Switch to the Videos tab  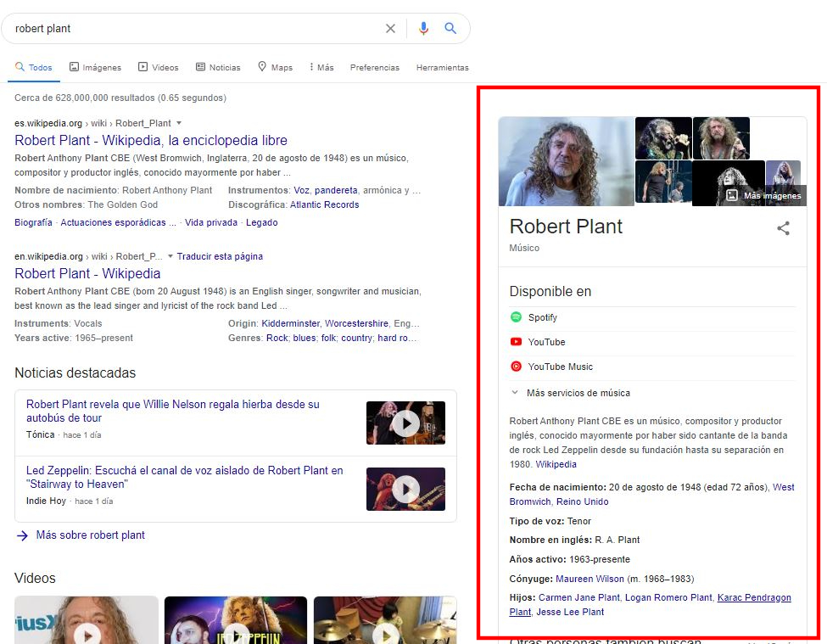coord(159,67)
